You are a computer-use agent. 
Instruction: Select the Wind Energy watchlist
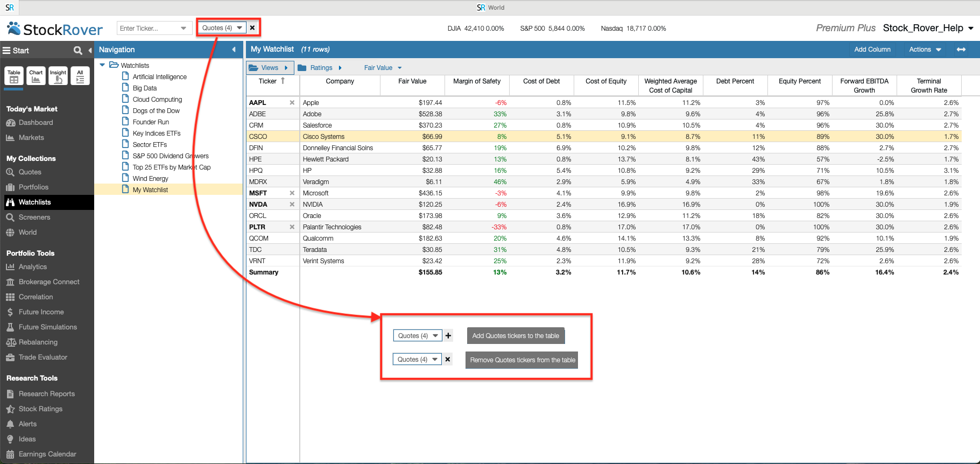151,179
